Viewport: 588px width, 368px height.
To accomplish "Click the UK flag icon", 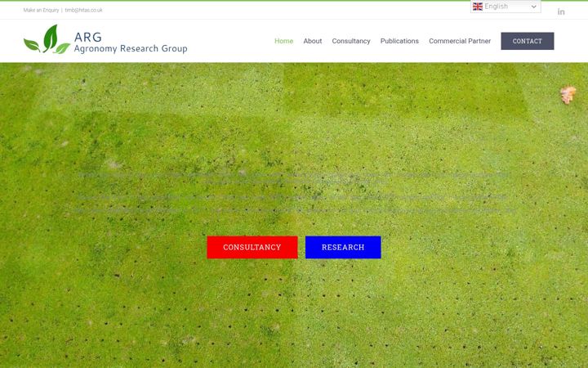I will point(478,7).
